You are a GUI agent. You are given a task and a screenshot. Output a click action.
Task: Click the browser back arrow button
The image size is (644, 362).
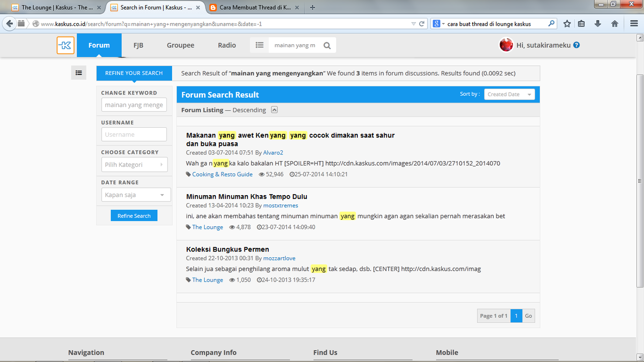10,24
